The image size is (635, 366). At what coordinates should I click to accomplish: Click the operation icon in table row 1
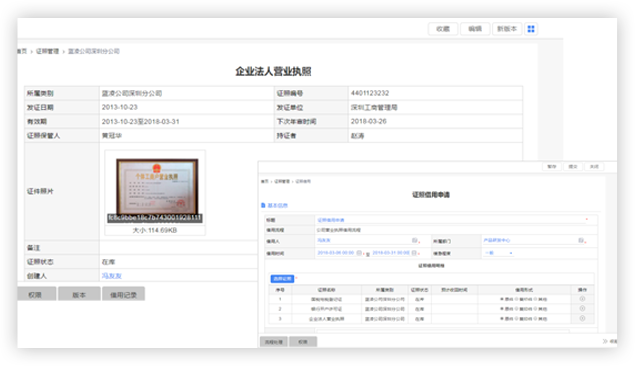[582, 299]
